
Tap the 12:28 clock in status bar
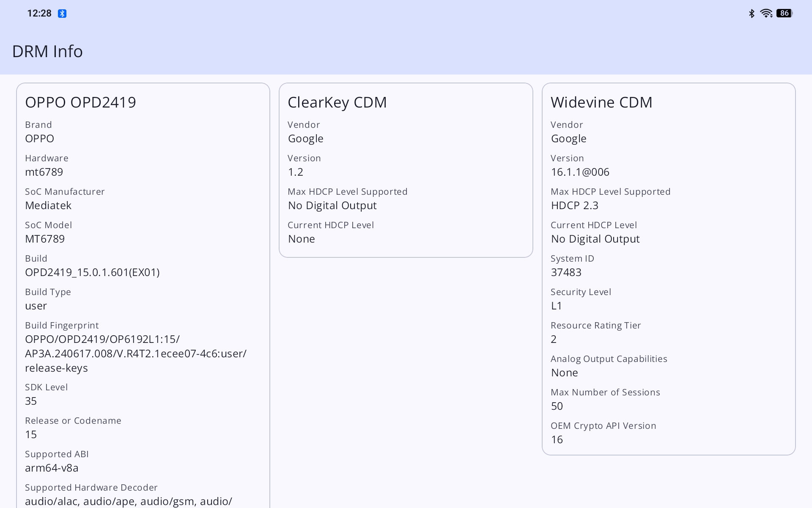[x=39, y=14]
